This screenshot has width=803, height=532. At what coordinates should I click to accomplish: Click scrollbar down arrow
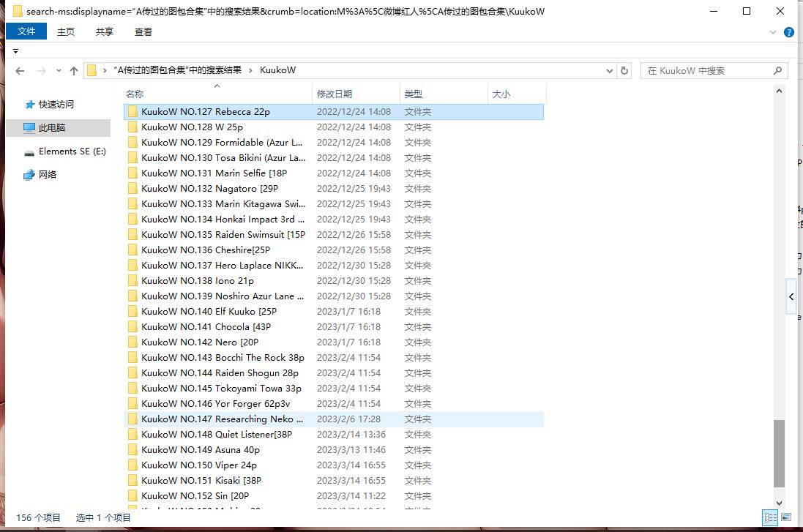[x=779, y=503]
